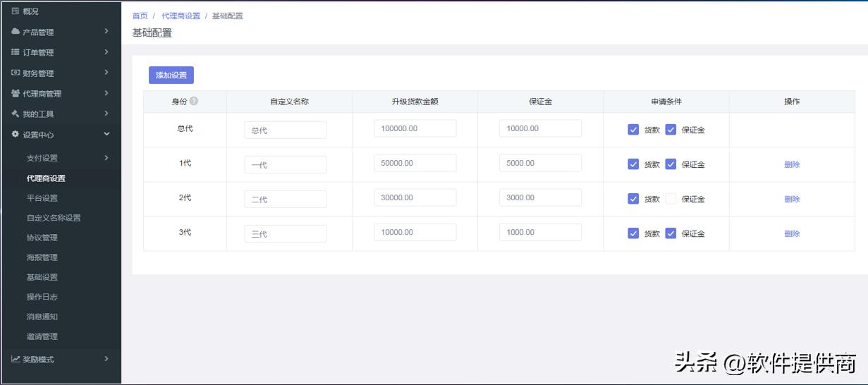This screenshot has height=385, width=868.
Task: Click the 升级货款金额 column header
Action: [415, 102]
